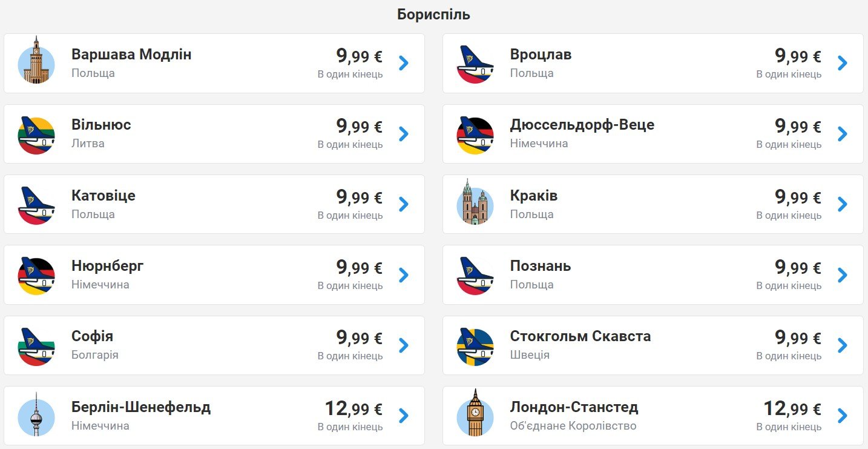The width and height of the screenshot is (868, 449).
Task: Open the chevron arrow for Вроцлав
Action: tap(843, 63)
